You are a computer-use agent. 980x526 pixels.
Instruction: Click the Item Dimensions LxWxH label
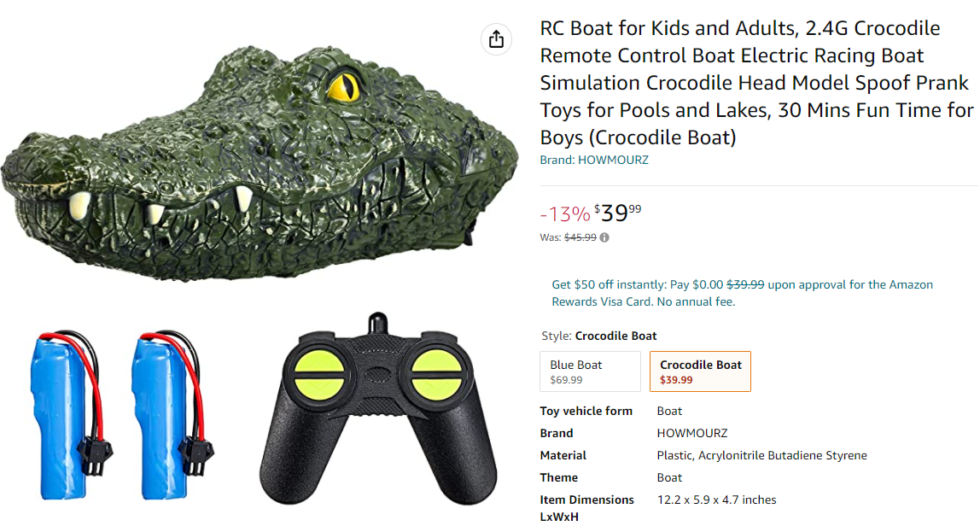click(586, 507)
